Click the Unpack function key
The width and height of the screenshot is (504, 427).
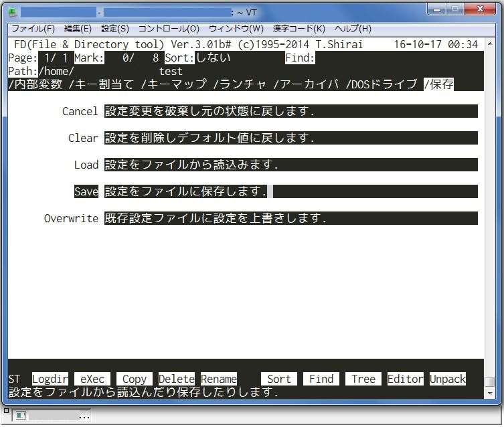point(447,379)
